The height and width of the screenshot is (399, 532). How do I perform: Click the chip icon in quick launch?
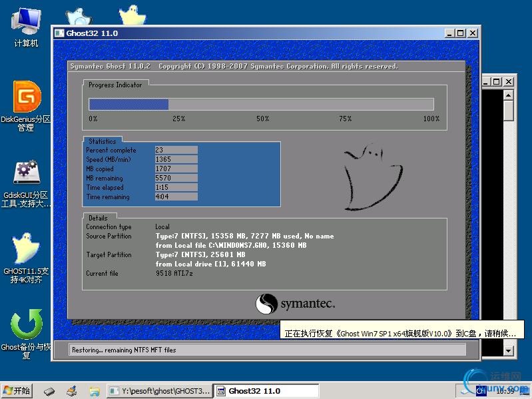[x=49, y=391]
